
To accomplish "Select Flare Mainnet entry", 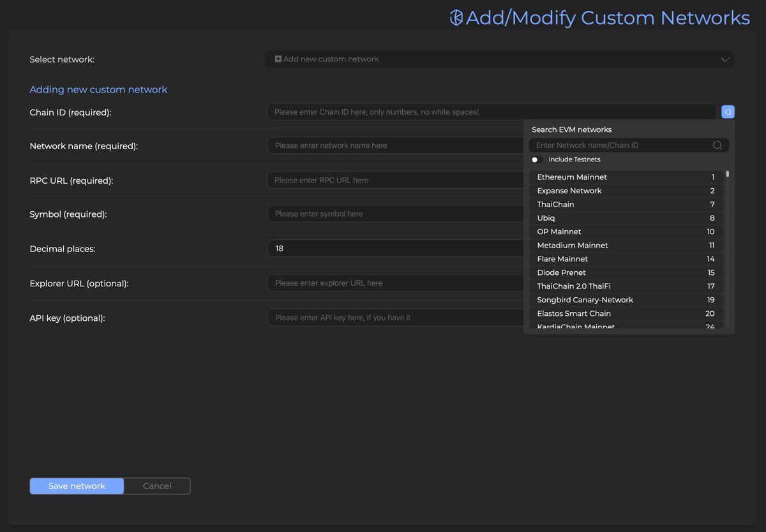I will click(x=626, y=259).
